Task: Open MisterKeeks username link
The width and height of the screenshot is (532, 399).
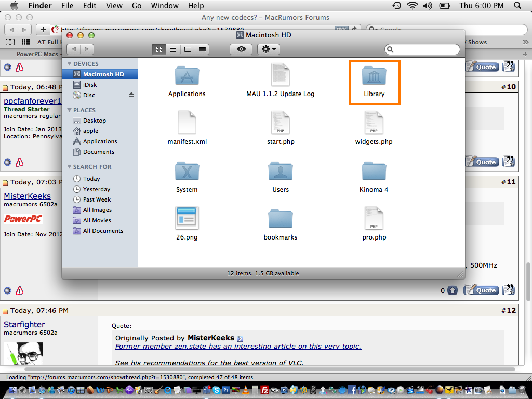Action: tap(27, 196)
